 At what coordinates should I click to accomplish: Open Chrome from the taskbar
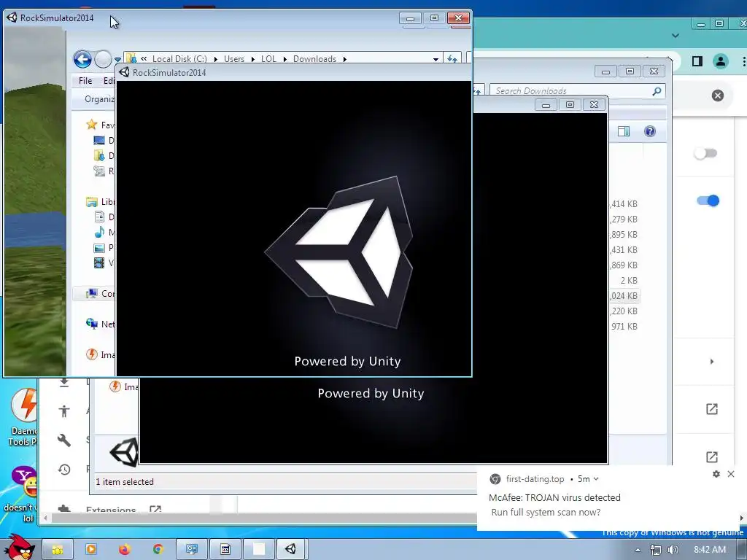point(158,550)
